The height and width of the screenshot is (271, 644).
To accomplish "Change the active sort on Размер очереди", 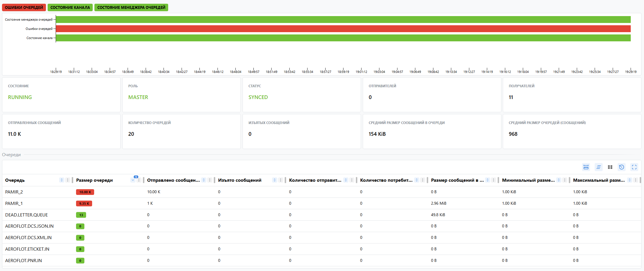I will (133, 180).
